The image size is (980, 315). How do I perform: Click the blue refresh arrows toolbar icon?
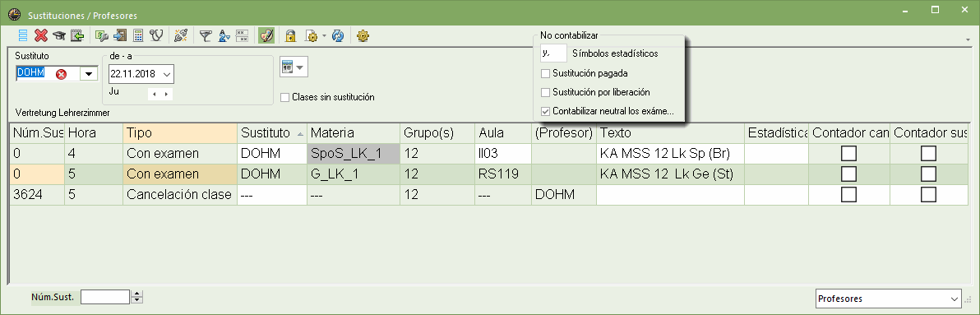tap(338, 35)
